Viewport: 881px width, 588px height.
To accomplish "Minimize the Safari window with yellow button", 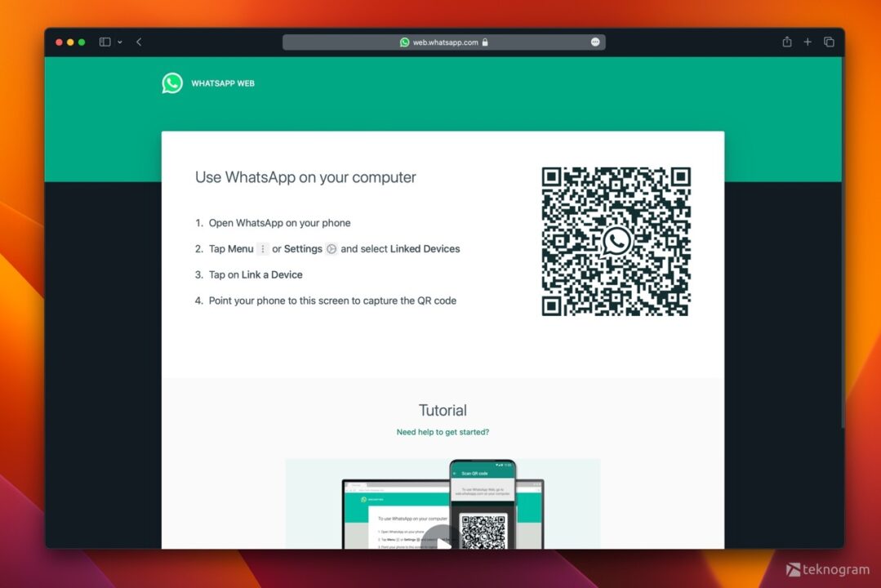I will coord(70,42).
